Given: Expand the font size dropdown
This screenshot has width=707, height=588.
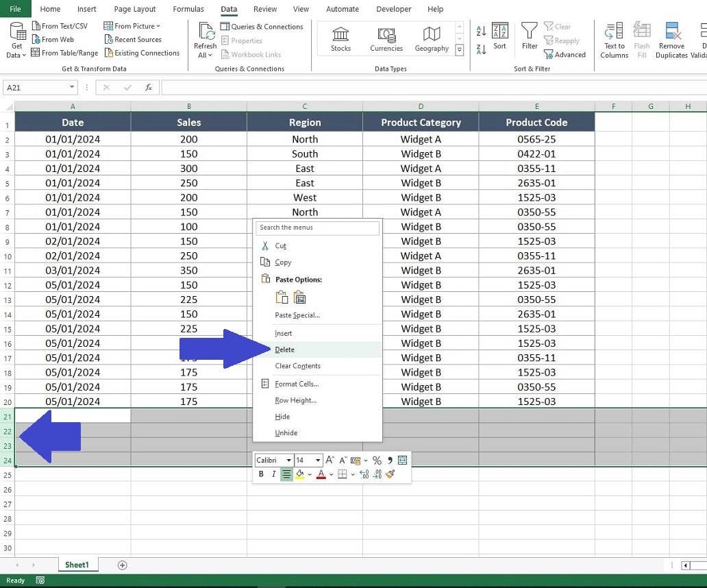Looking at the screenshot, I should click(317, 460).
